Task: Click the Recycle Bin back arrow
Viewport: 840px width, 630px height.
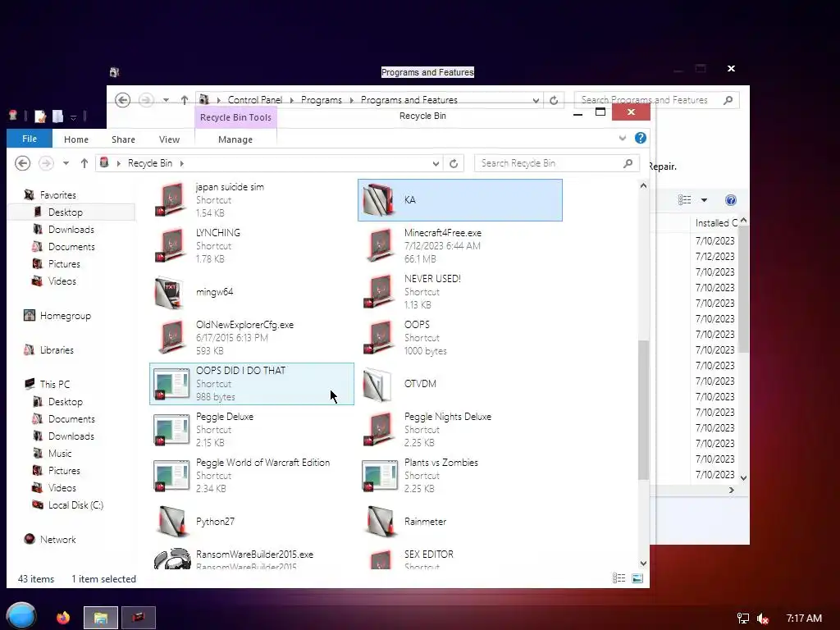Action: pos(22,163)
